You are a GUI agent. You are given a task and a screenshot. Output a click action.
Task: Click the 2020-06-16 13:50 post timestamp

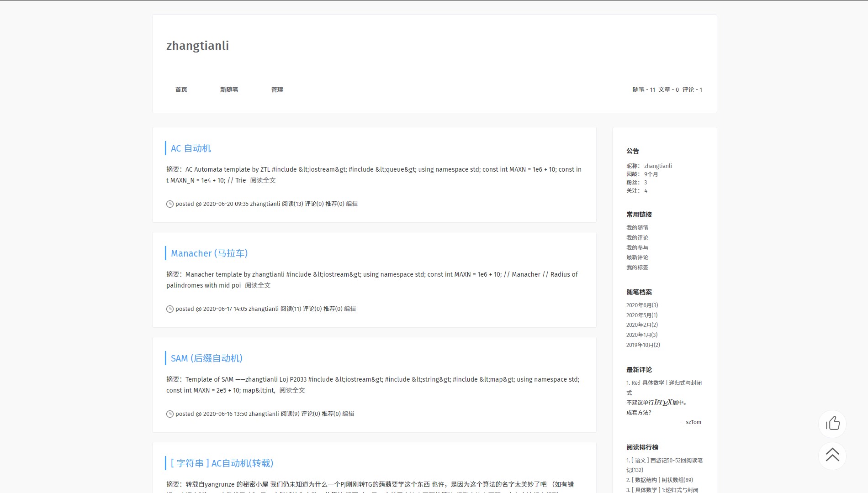coord(225,414)
